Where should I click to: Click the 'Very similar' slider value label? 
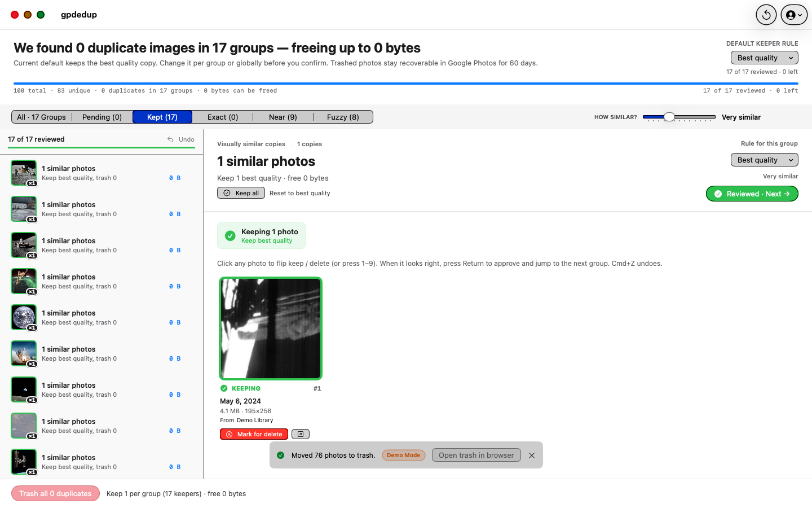[x=741, y=117]
